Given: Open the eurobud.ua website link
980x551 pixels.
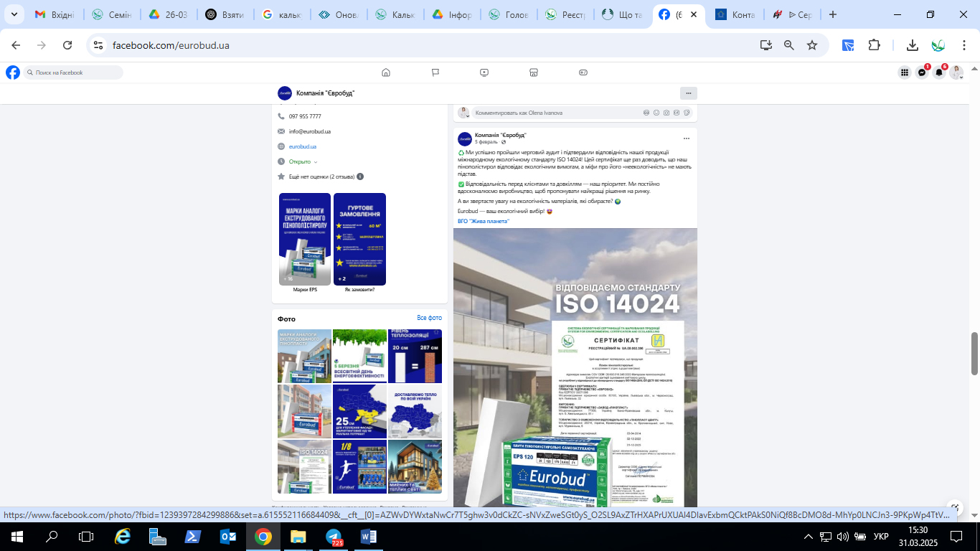Looking at the screenshot, I should pyautogui.click(x=303, y=146).
